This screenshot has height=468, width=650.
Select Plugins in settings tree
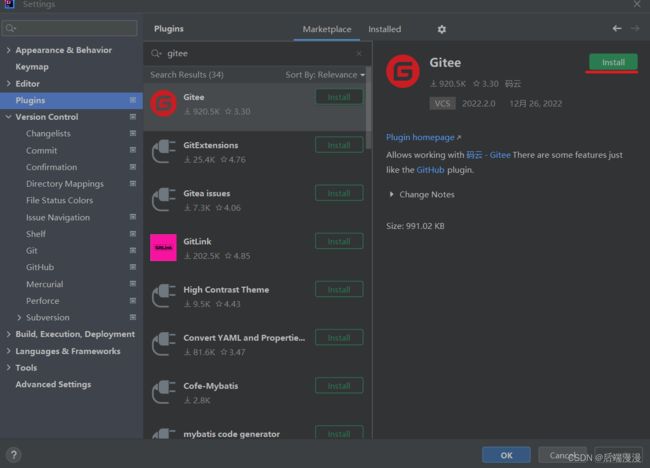71,100
